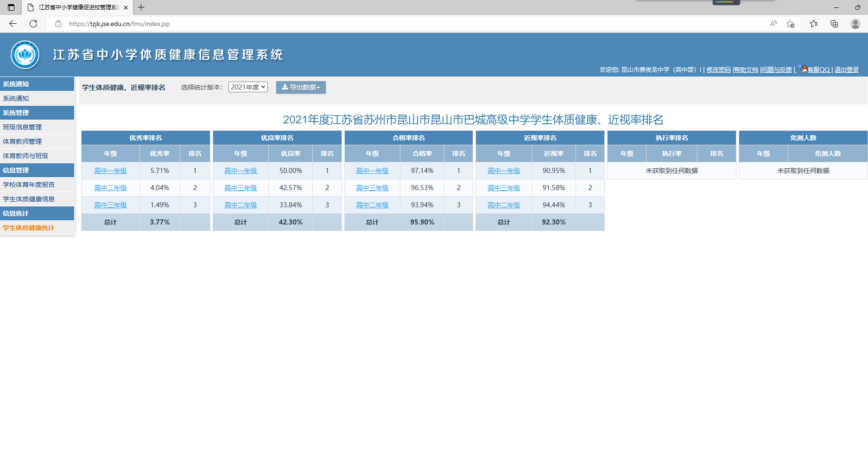The image size is (868, 455).
Task: Click the 免测人数 table header
Action: point(803,138)
